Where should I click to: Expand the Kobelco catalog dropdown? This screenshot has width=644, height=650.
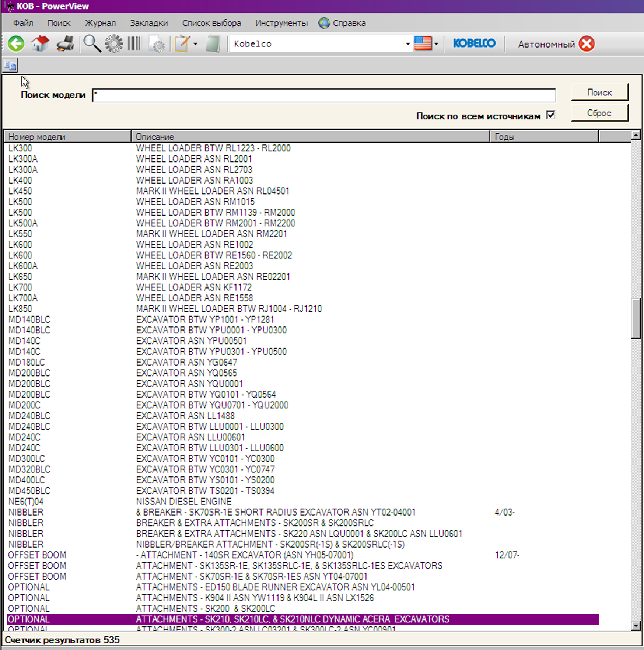coord(407,44)
